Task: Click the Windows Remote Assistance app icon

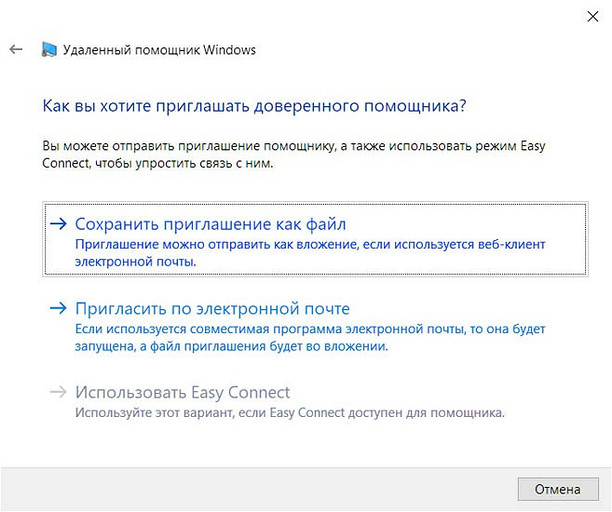Action: point(49,49)
